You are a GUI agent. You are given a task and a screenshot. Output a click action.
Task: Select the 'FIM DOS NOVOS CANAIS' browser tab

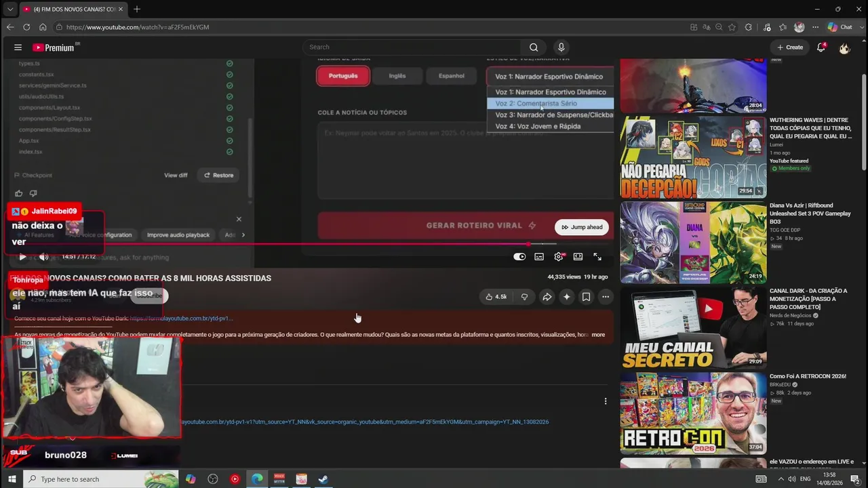pyautogui.click(x=73, y=9)
